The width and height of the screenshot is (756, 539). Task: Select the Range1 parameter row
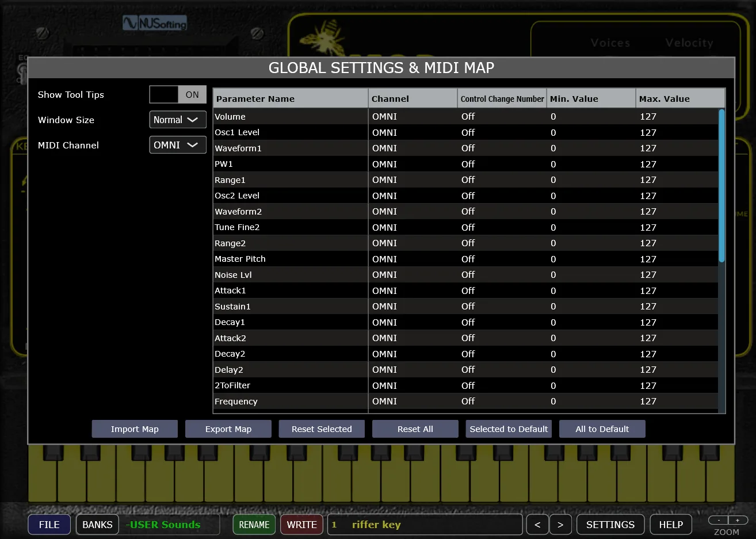point(465,180)
